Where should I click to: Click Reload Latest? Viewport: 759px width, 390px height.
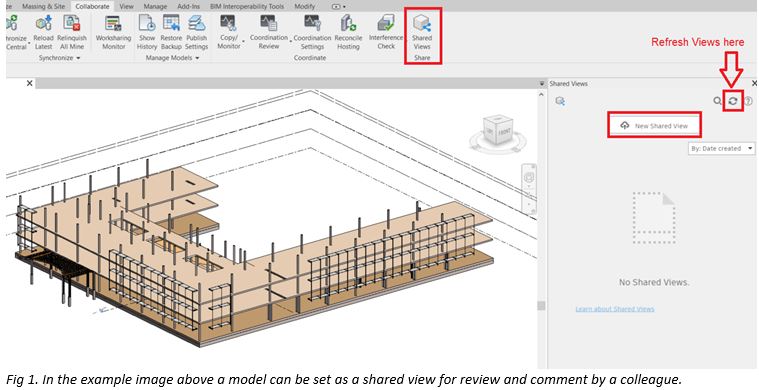coord(44,32)
